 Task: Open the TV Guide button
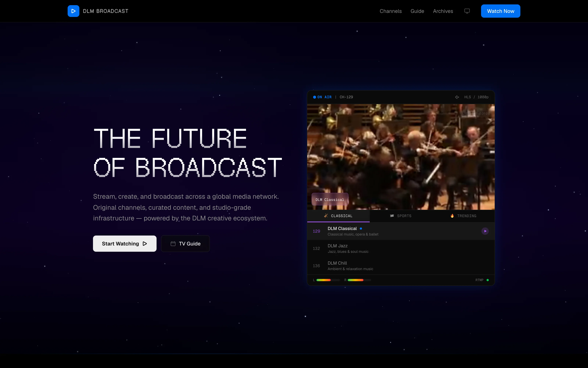pyautogui.click(x=185, y=244)
